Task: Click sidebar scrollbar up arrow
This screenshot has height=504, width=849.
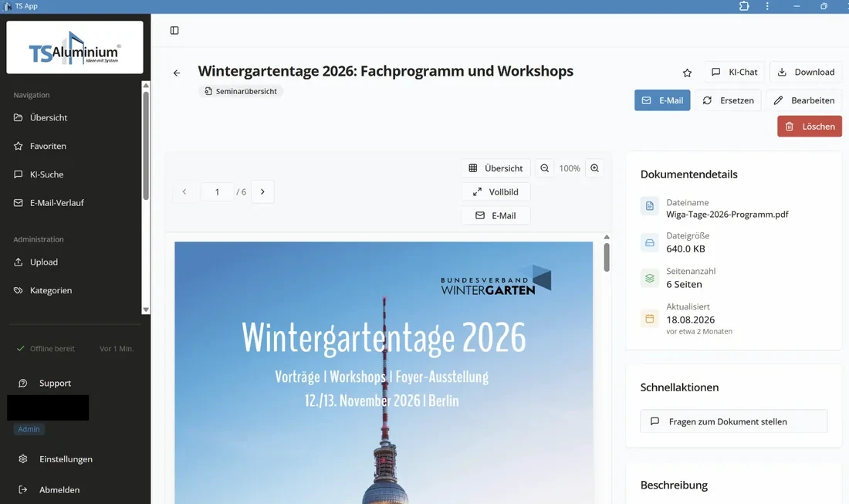Action: (146, 86)
